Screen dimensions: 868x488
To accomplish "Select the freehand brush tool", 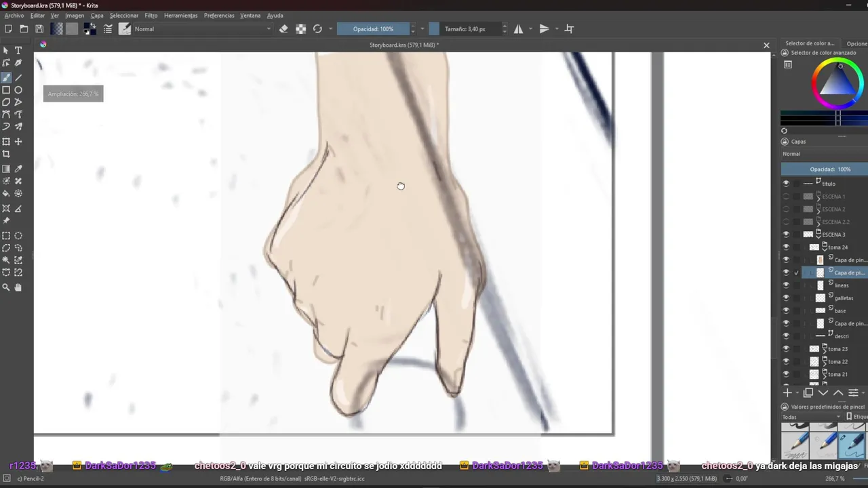I will [6, 77].
